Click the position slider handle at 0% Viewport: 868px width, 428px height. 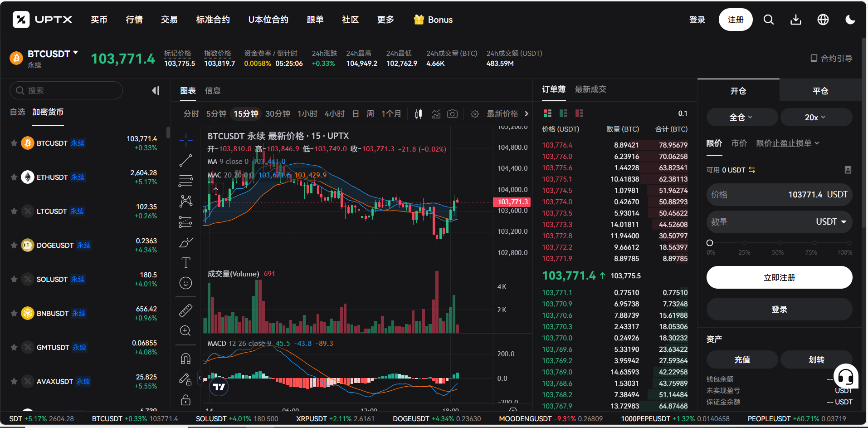pyautogui.click(x=710, y=243)
